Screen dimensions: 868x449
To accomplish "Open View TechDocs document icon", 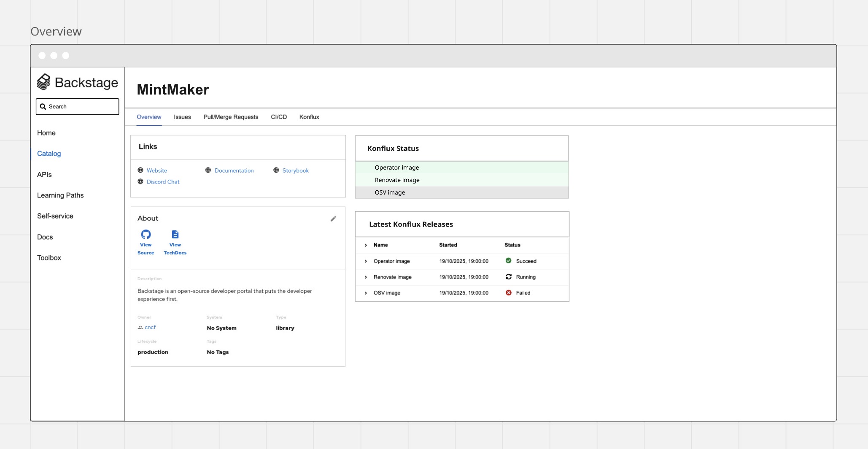I will coord(175,235).
